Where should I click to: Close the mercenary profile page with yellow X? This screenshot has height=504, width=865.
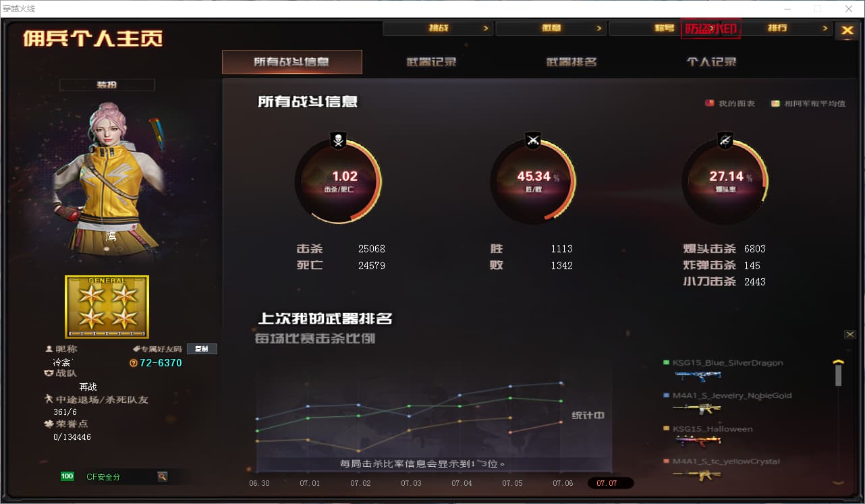(x=847, y=30)
